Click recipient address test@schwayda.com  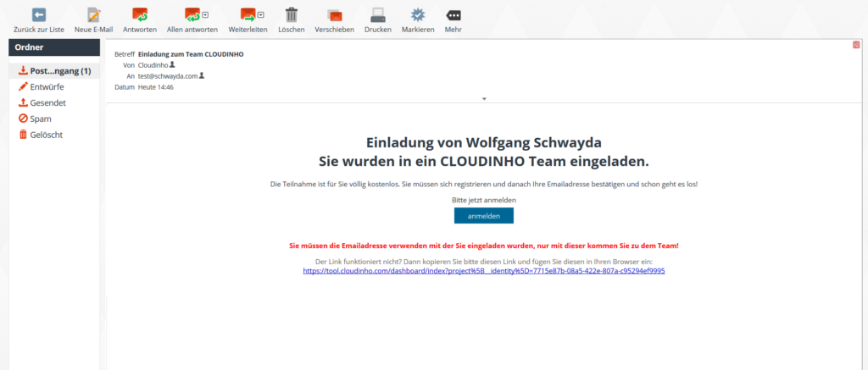pos(168,75)
